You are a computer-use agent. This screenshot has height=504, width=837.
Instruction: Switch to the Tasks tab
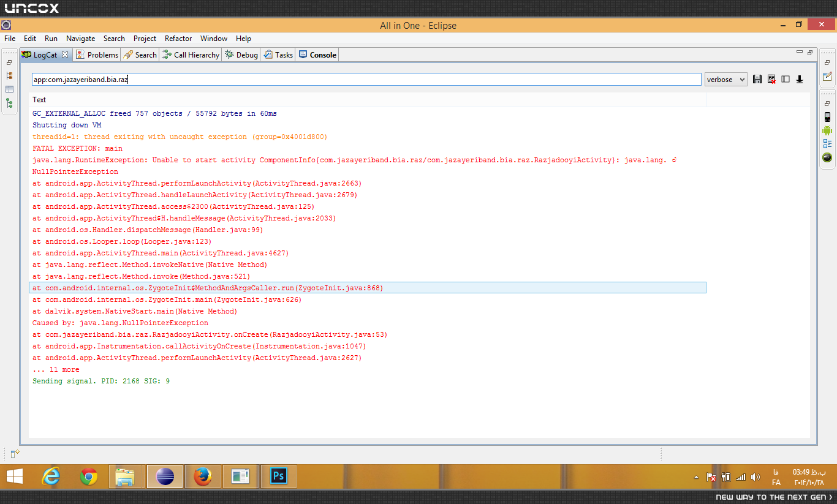click(x=278, y=55)
